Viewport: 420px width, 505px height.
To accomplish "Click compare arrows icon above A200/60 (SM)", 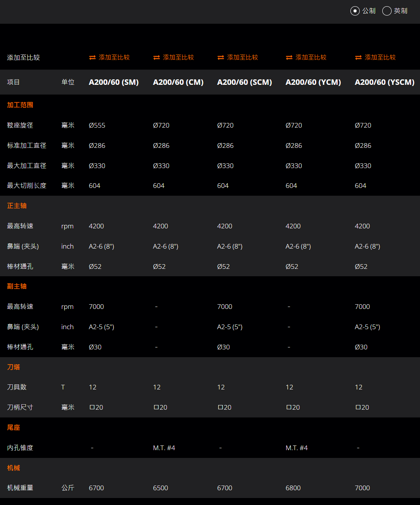I will (x=92, y=58).
